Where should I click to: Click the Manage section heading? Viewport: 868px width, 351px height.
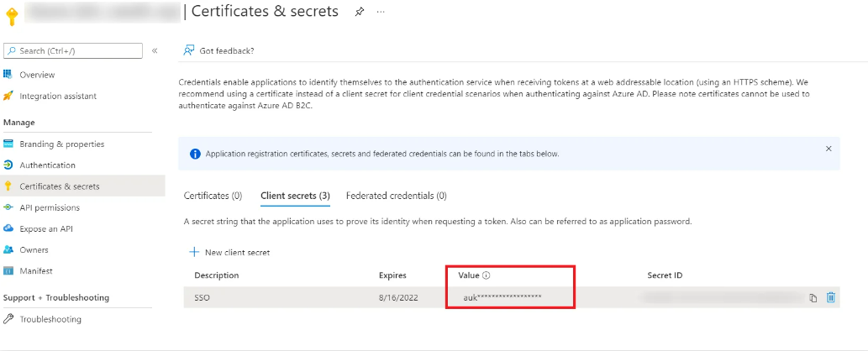coord(18,123)
